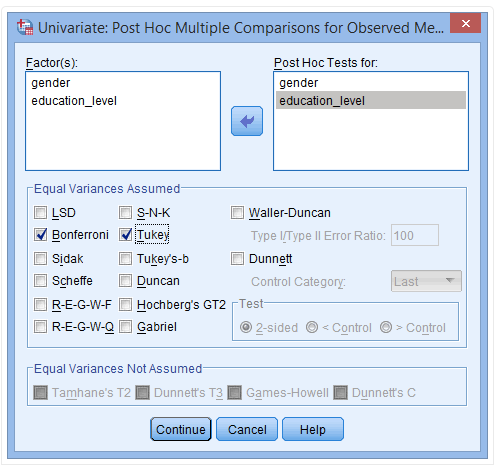Click the Cancel button
Screen dimensions: 494x465
pyautogui.click(x=247, y=429)
